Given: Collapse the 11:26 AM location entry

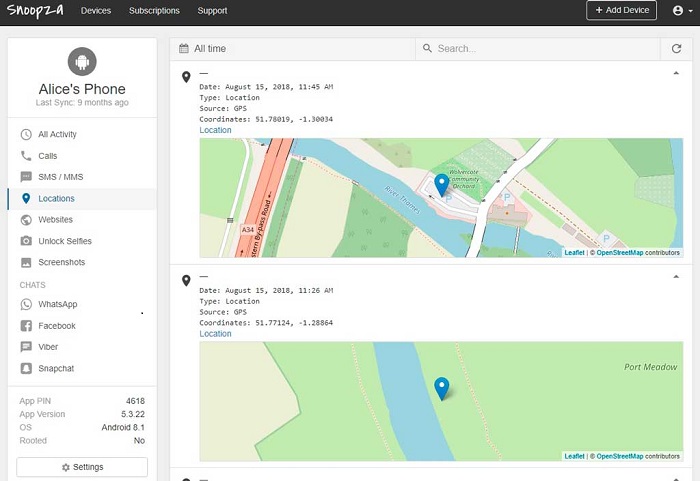Looking at the screenshot, I should click(x=676, y=277).
